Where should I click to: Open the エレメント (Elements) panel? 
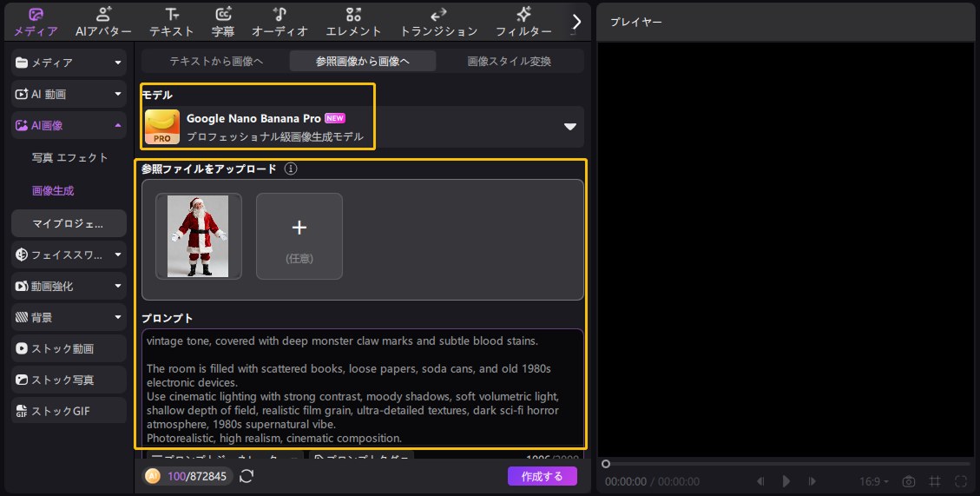click(353, 22)
